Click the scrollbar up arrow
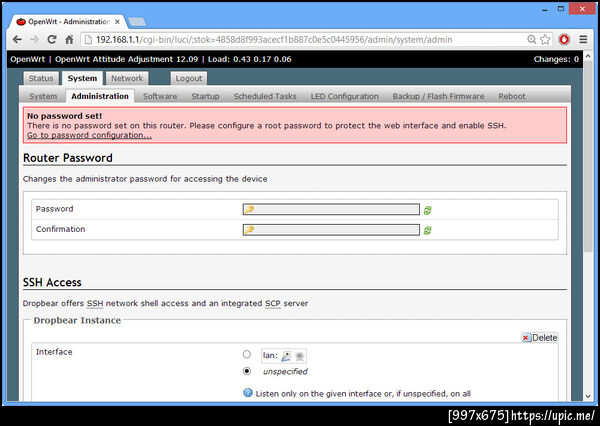 coord(588,56)
